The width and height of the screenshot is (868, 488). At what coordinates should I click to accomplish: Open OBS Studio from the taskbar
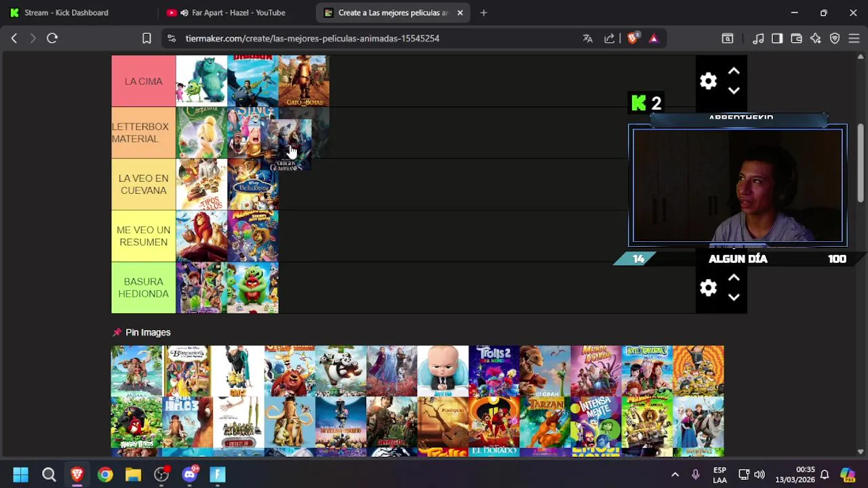[161, 474]
